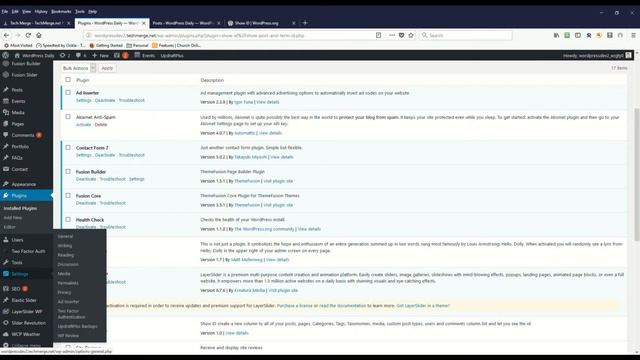Open the SEO menu in the sidebar
Image resolution: width=640 pixels, height=360 pixels.
[x=16, y=289]
